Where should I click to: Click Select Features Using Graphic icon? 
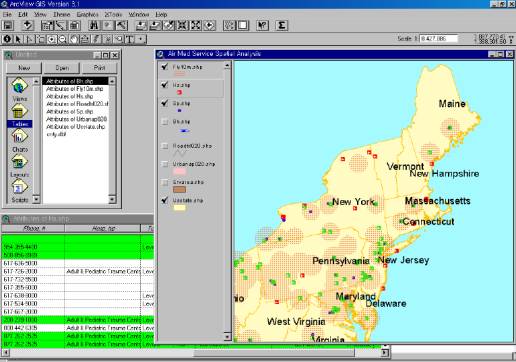229,25
